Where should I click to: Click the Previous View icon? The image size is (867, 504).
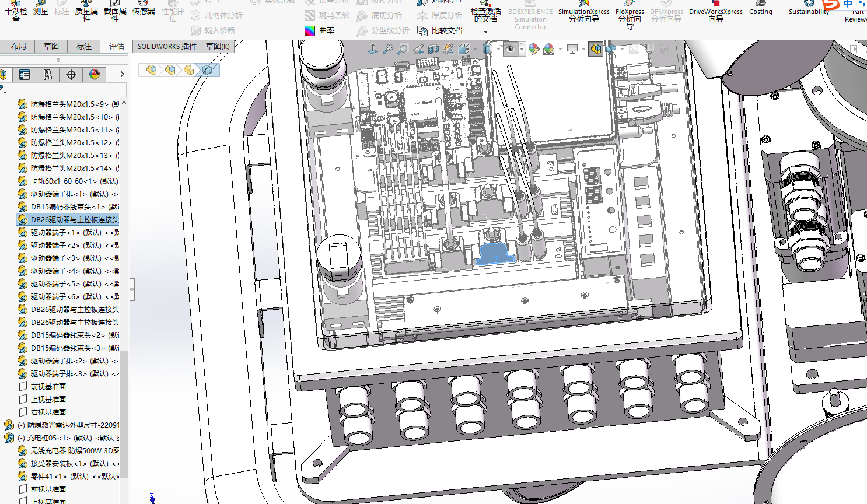click(x=418, y=50)
